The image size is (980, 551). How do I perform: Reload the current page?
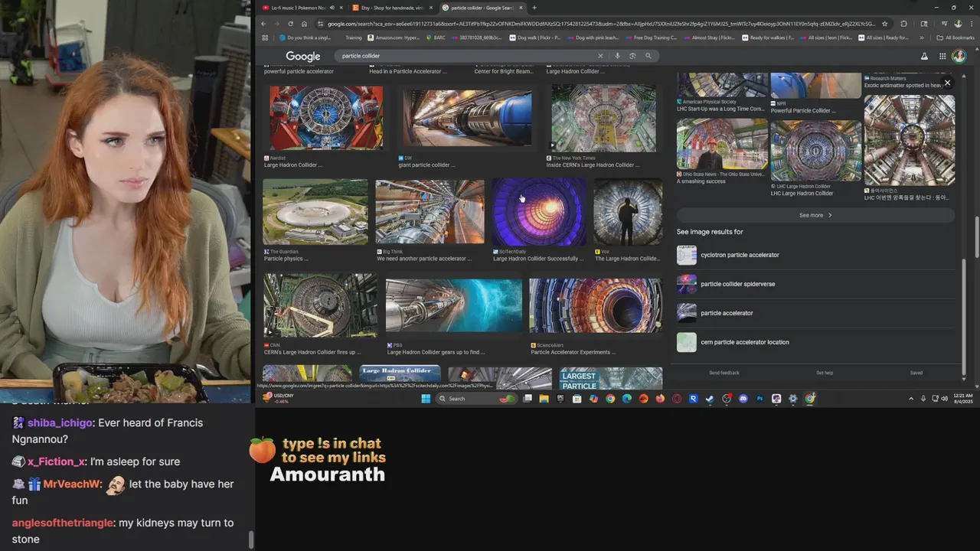pyautogui.click(x=290, y=24)
